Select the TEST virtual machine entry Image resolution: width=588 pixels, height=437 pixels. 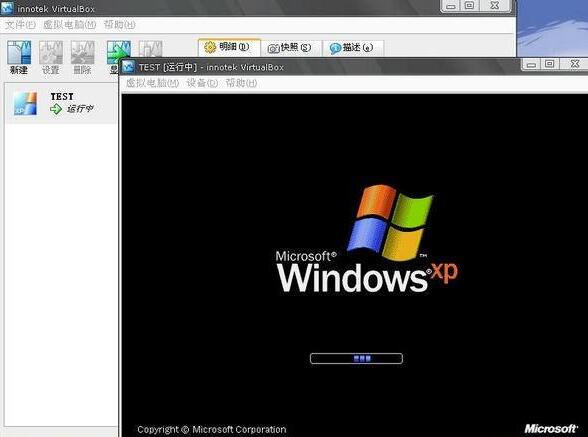point(61,103)
